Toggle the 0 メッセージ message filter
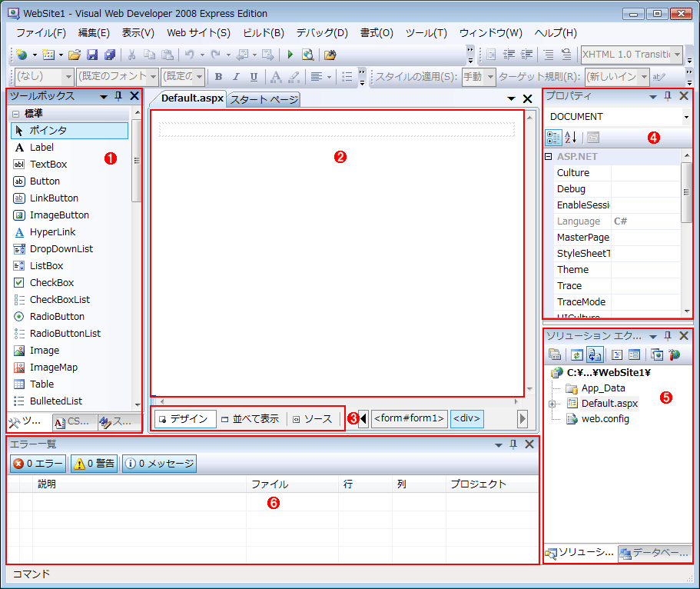 click(x=159, y=464)
